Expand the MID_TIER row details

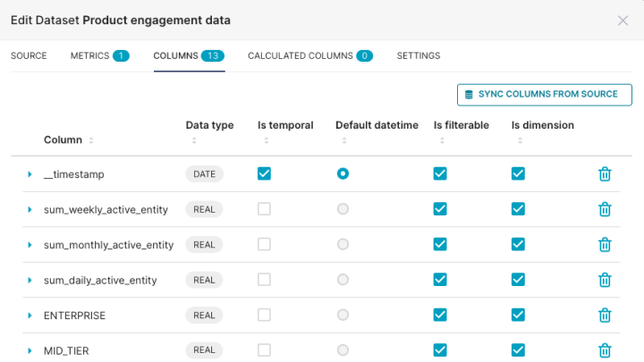[x=30, y=350]
